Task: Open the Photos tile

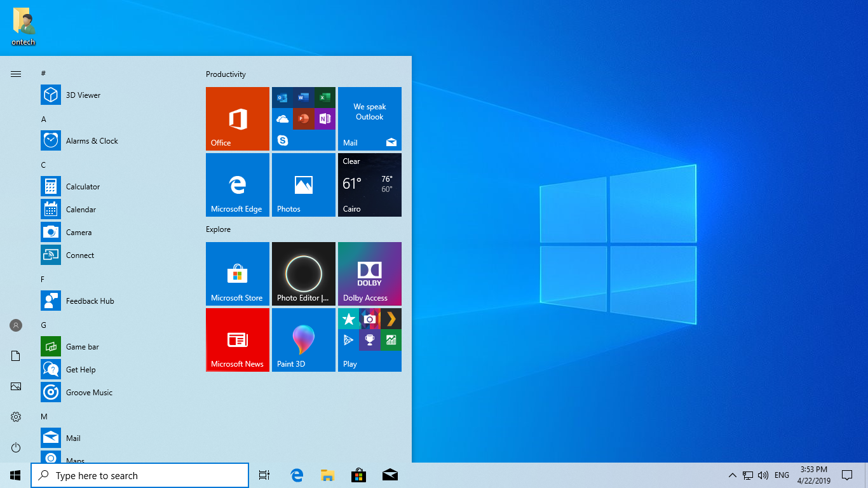Action: 304,185
